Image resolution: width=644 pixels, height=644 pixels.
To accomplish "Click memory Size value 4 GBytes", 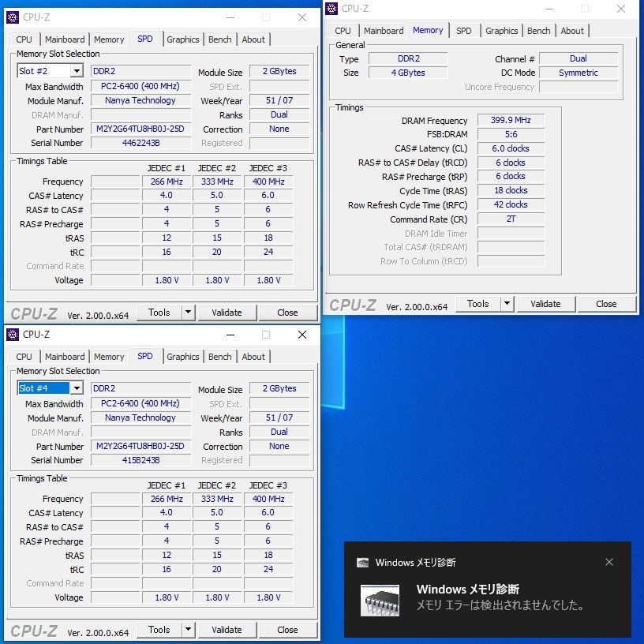I will click(x=408, y=73).
